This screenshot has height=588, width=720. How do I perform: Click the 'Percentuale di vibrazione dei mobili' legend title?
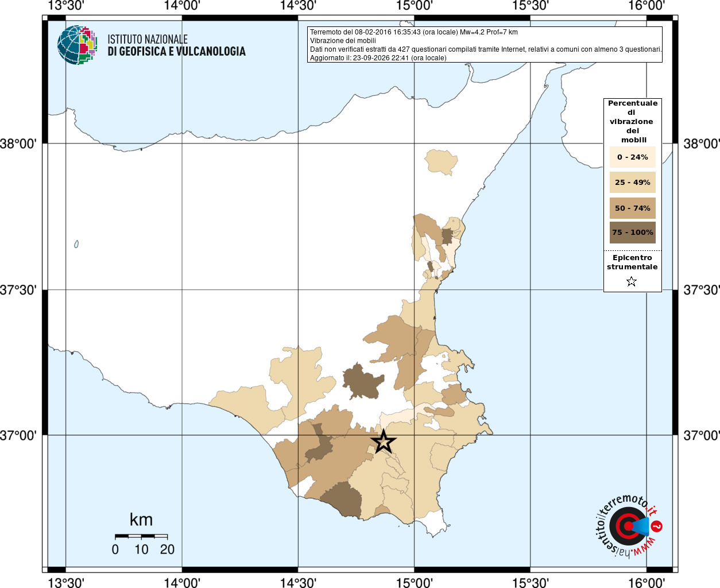point(633,121)
